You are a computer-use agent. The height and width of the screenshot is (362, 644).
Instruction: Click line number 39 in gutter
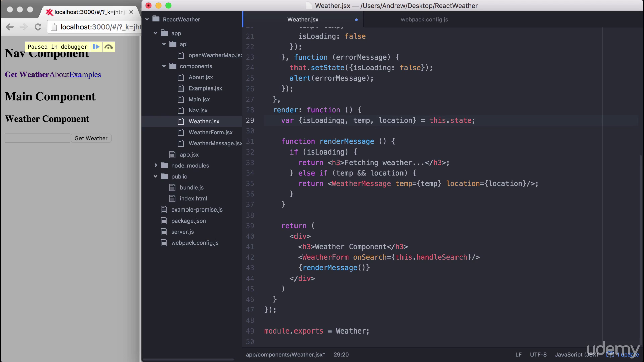250,226
